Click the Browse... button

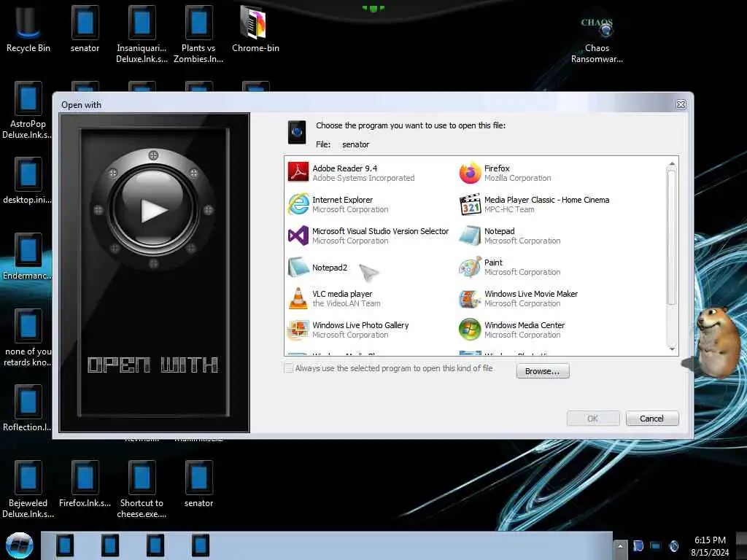click(x=543, y=371)
